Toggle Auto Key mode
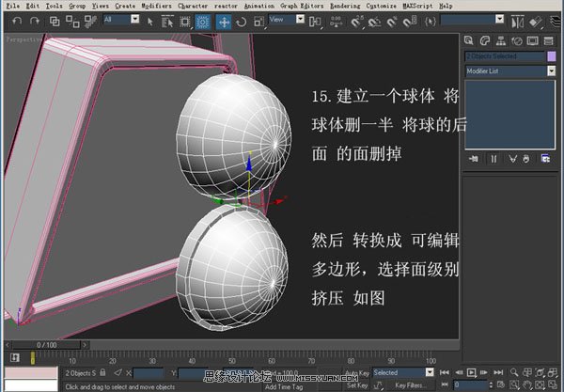The width and height of the screenshot is (564, 392). [356, 373]
